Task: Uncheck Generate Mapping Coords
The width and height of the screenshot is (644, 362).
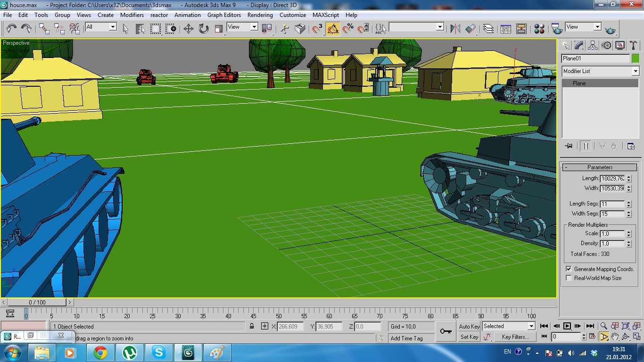Action: [569, 269]
